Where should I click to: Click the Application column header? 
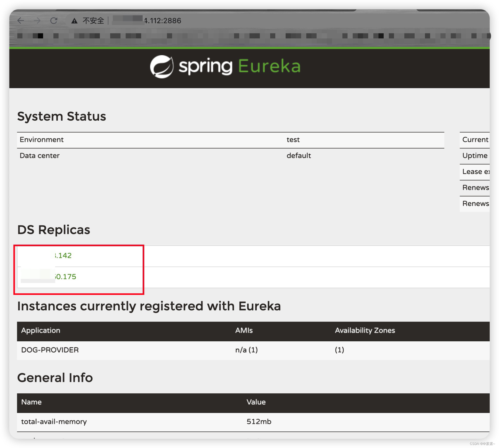point(41,330)
